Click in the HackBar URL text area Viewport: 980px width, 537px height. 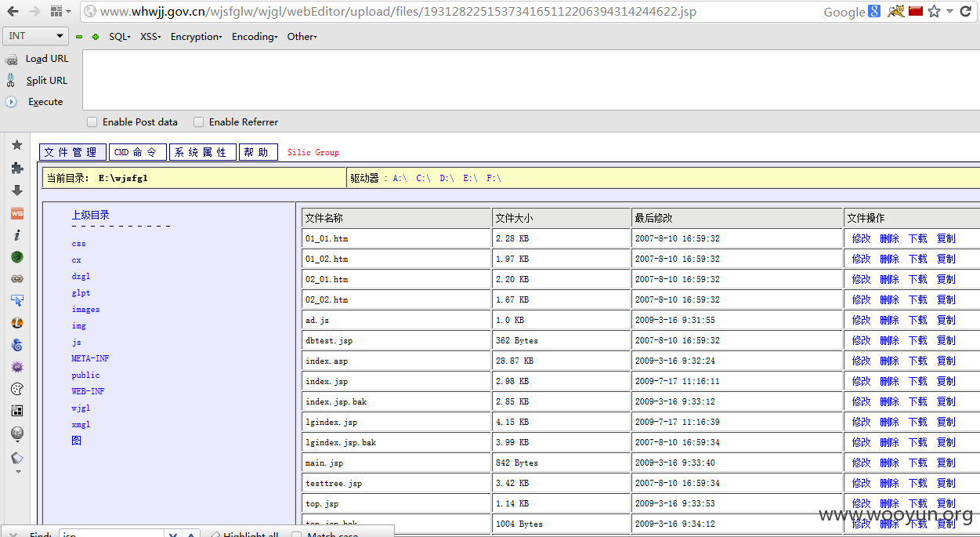531,79
